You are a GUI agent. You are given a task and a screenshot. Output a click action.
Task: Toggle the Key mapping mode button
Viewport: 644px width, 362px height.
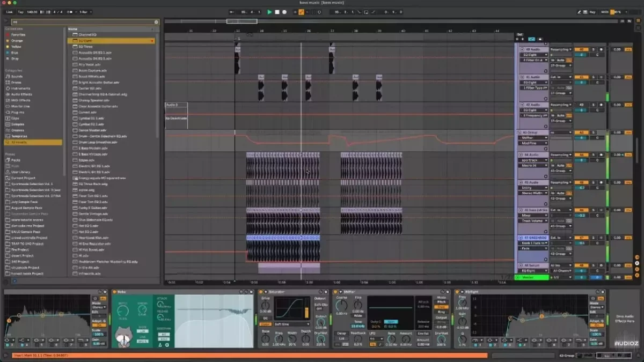click(x=592, y=11)
